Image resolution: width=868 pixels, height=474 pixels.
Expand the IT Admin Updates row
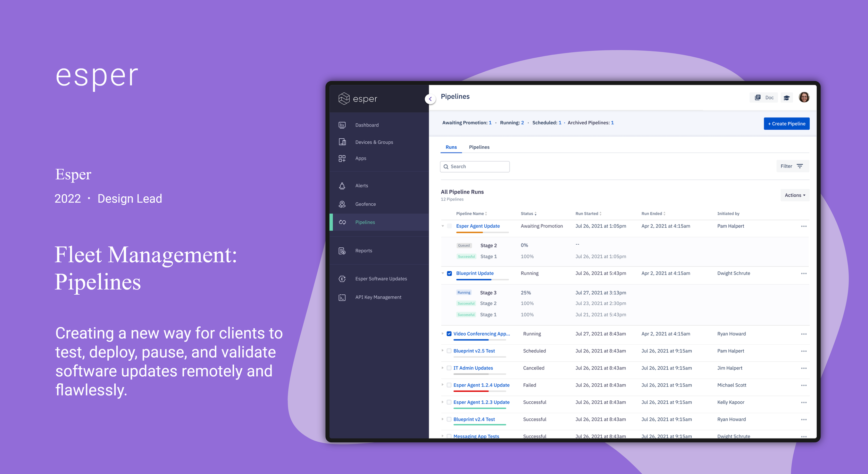(442, 368)
